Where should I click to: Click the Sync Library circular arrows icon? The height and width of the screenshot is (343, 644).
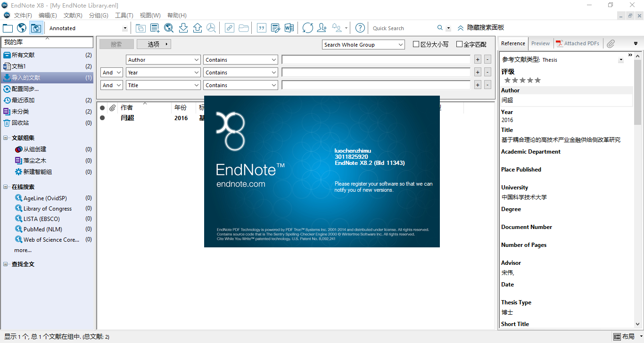click(x=307, y=28)
